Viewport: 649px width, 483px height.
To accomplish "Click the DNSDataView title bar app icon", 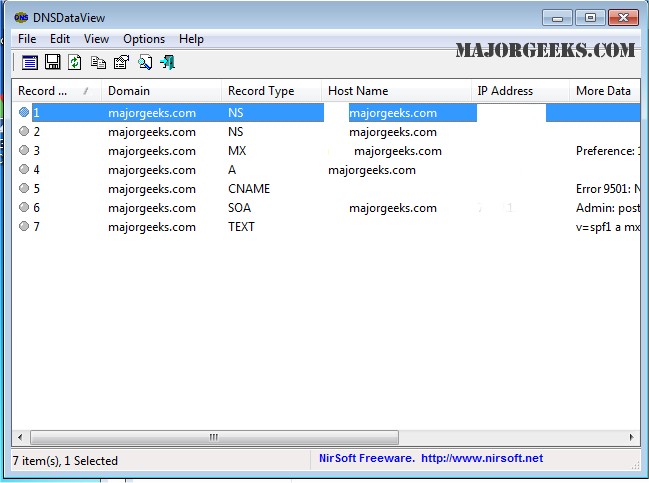I will coord(21,17).
